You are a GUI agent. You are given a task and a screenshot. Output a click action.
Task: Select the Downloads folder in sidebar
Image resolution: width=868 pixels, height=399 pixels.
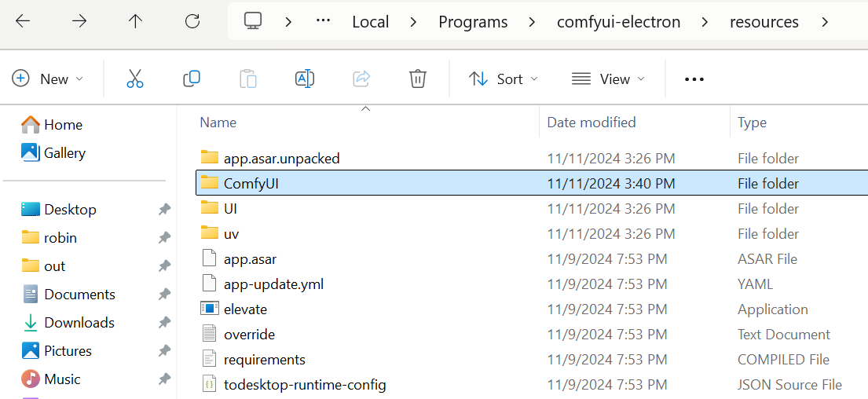[79, 323]
